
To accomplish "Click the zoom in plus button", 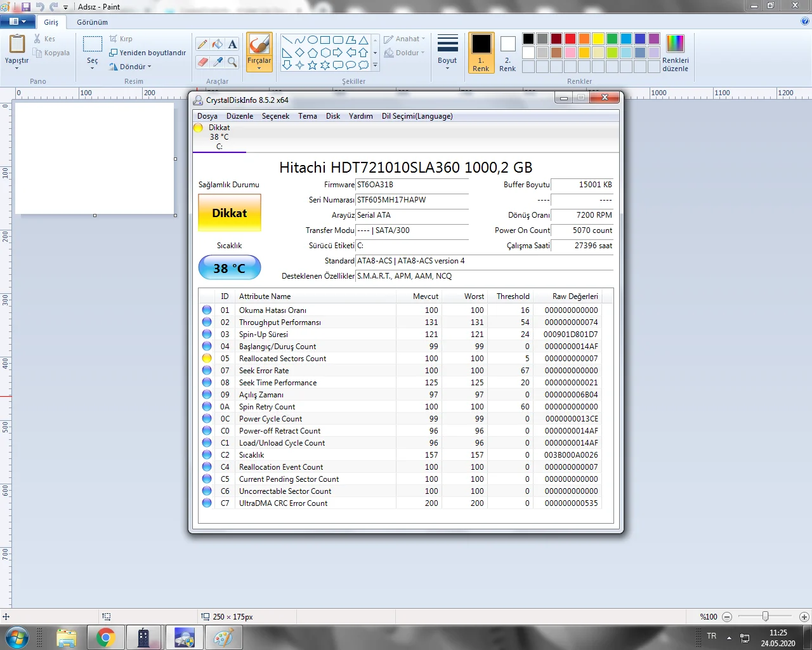I will tap(804, 616).
